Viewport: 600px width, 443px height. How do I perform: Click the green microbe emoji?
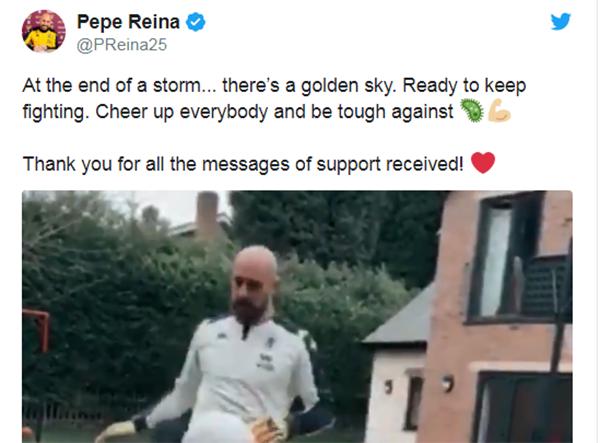pos(471,111)
